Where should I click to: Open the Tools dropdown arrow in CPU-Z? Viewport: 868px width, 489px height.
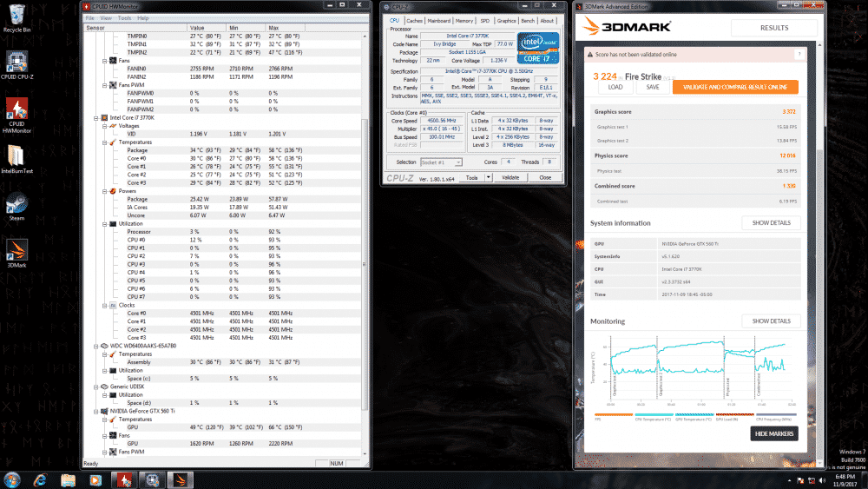pos(488,178)
